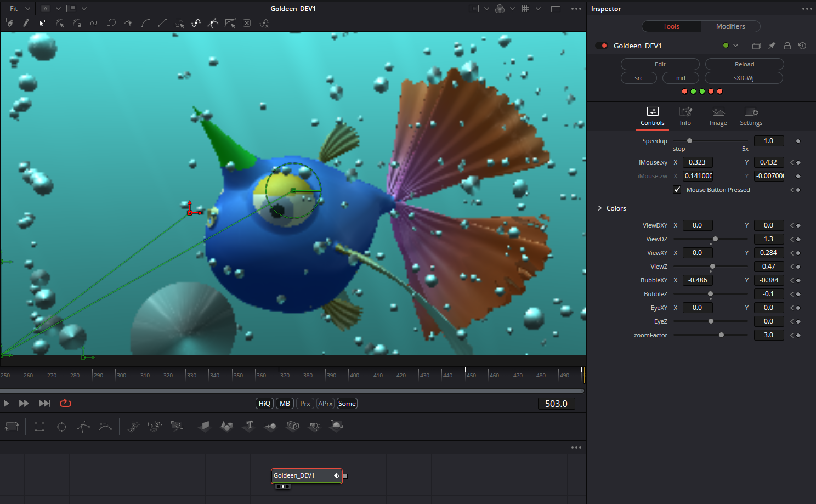Viewport: 816px width, 504px height.
Task: Toggle the Goldeen_DEV1 enable switch in Inspector
Action: 602,46
